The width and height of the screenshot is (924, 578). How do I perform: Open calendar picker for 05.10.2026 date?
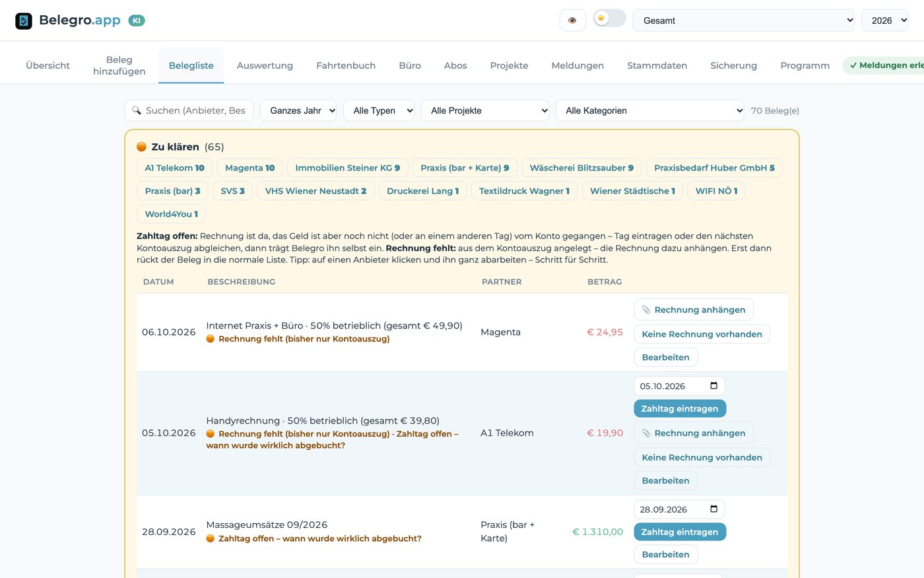(x=713, y=386)
